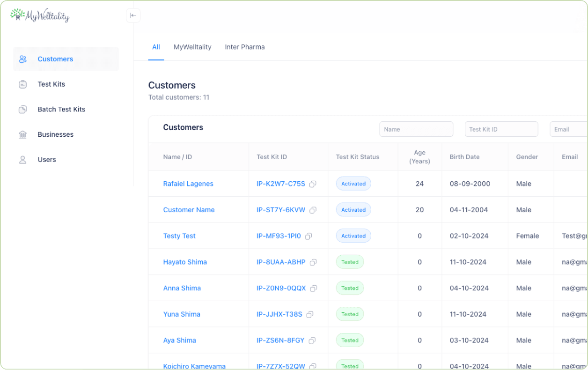Click the Age (Years) column header
This screenshot has height=370, width=588.
tap(419, 157)
